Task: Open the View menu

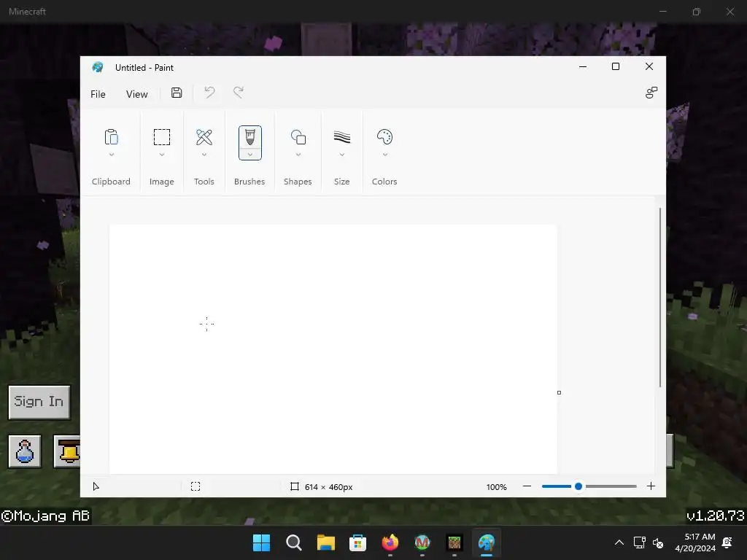Action: pos(136,94)
